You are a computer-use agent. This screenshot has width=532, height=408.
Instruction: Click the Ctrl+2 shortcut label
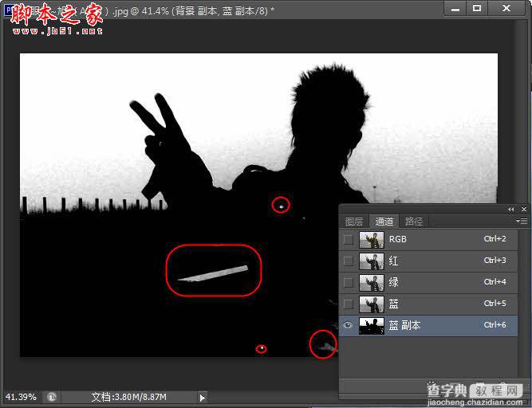coord(495,239)
